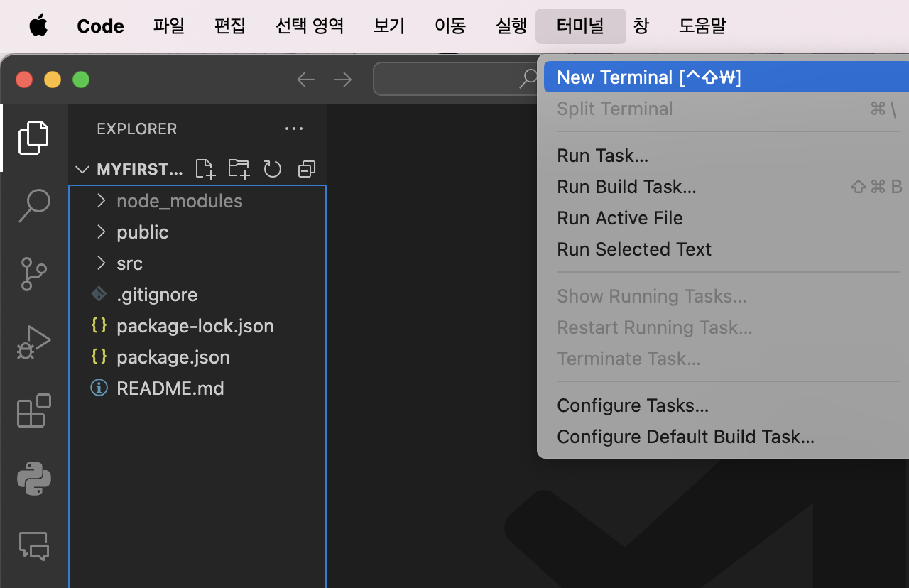Viewport: 909px width, 588px height.
Task: Click the New Folder icon in Explorer
Action: click(239, 169)
